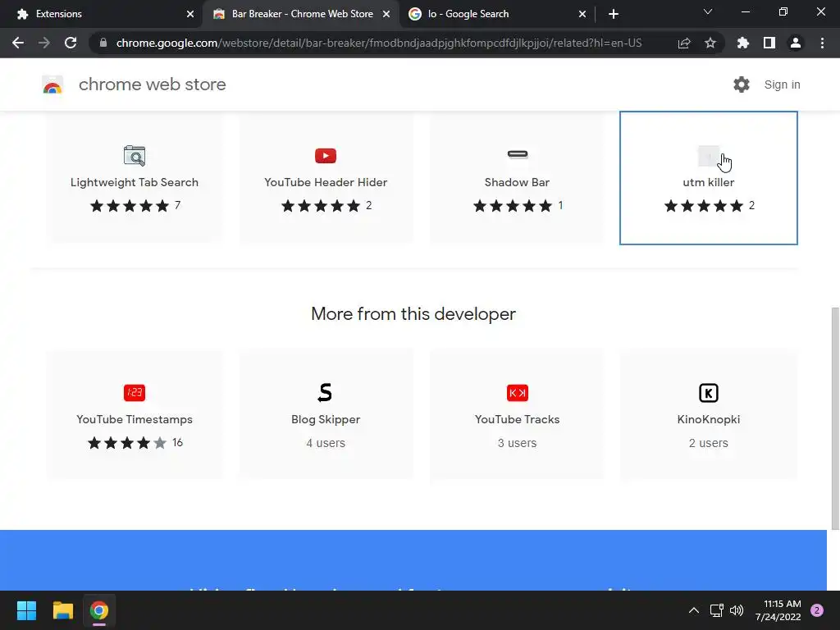Click the page vertical scrollbar thumb
840x630 pixels.
click(x=835, y=419)
